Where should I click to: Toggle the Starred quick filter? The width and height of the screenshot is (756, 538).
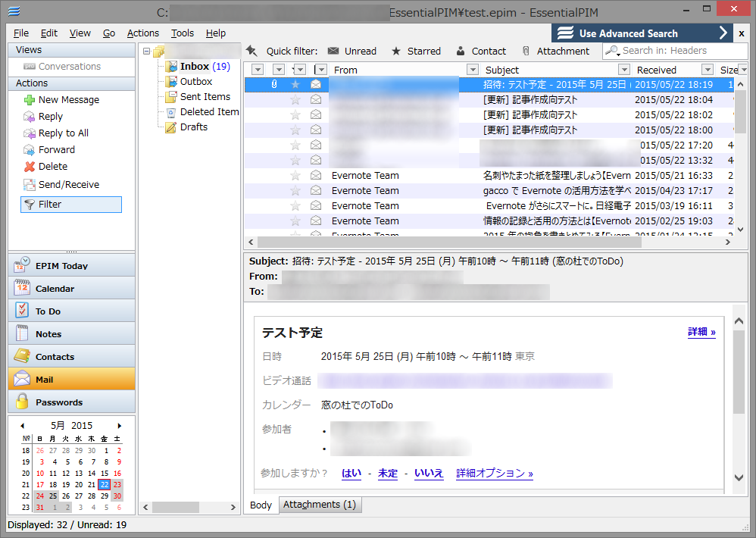[x=417, y=51]
